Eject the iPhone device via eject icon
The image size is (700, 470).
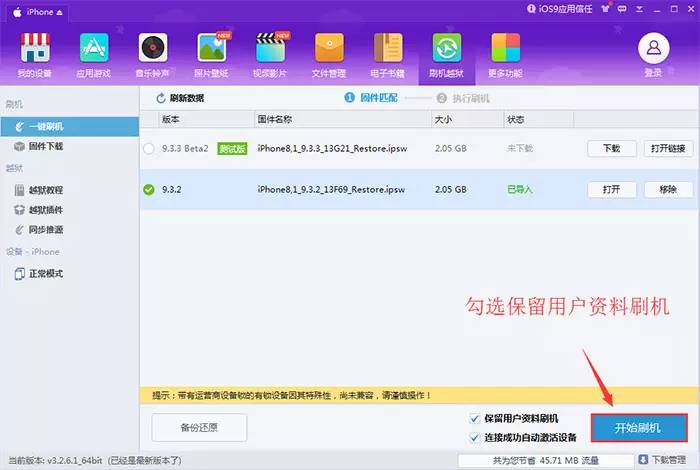click(x=59, y=12)
